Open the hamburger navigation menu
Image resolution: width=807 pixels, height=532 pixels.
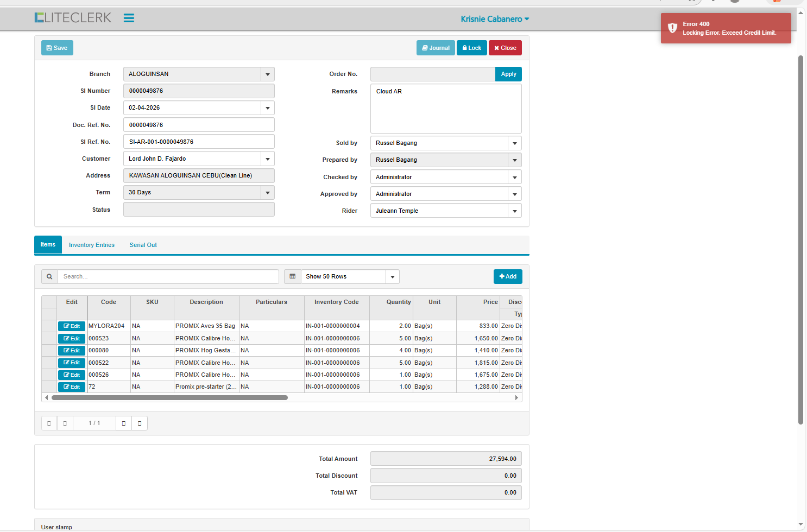[x=129, y=18]
